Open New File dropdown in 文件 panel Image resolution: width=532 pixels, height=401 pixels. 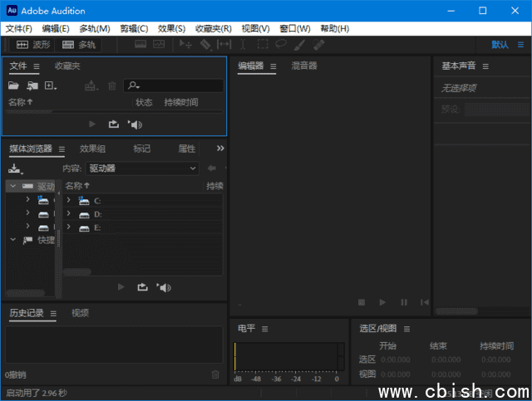tap(51, 86)
